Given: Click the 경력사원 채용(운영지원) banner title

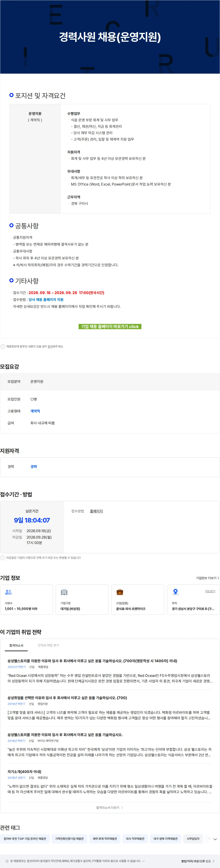Looking at the screenshot, I should pos(110,37).
